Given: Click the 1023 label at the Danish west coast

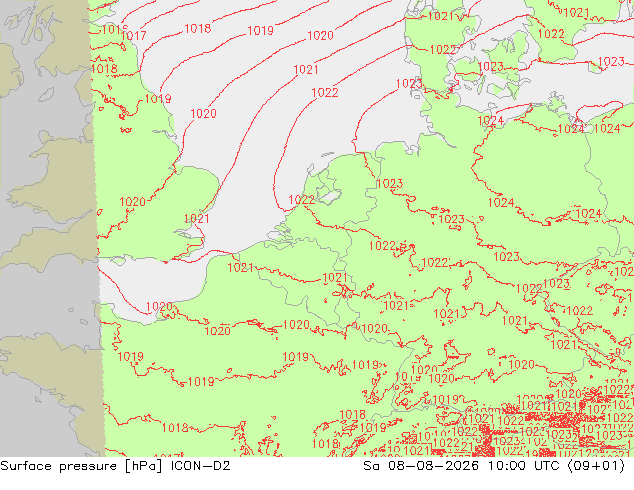Looking at the screenshot, I should tap(409, 84).
